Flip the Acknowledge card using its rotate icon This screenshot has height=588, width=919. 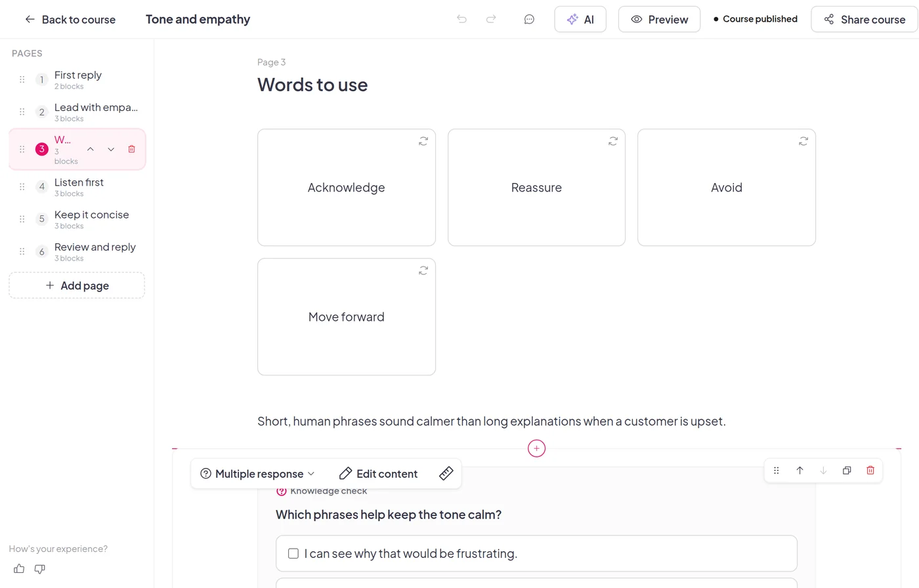[x=423, y=141]
